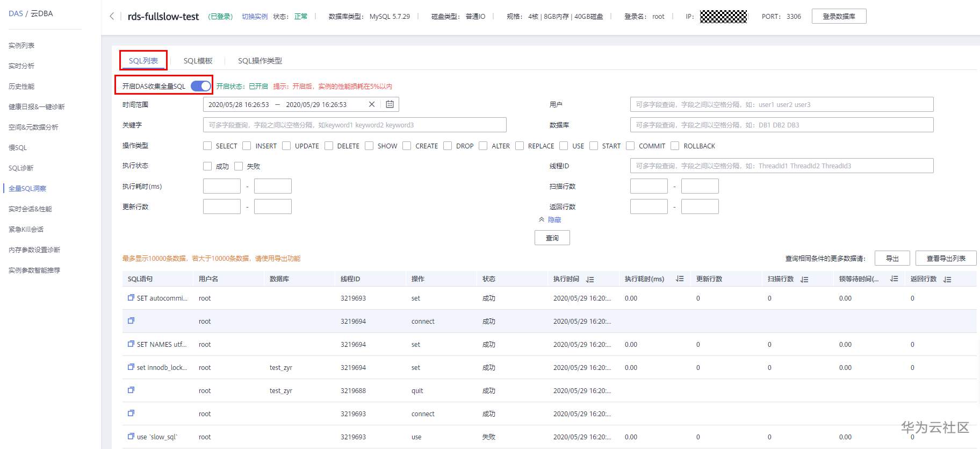Copy SQL icon for SET NAMES utf row
This screenshot has width=980, height=449.
click(131, 344)
